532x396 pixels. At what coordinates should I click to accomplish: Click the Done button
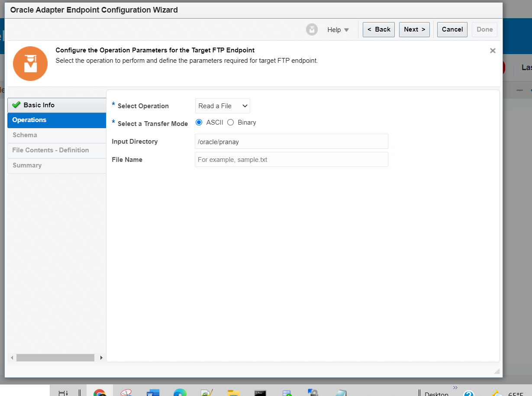click(x=485, y=29)
